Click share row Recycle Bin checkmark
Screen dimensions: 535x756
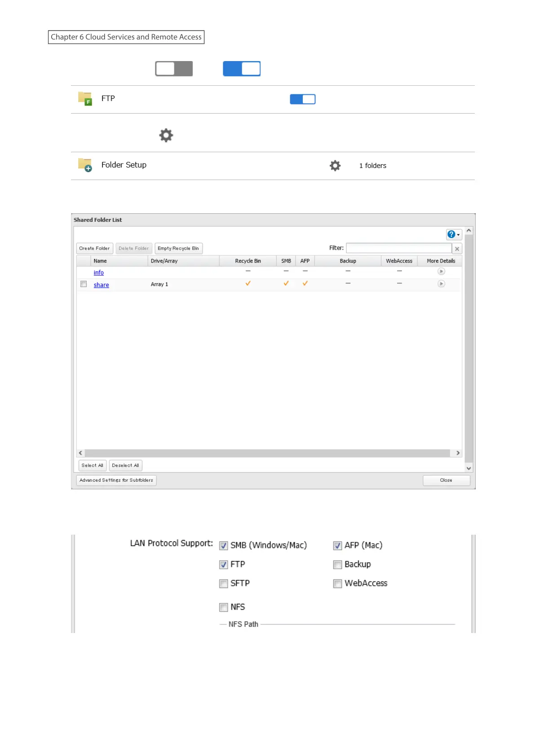point(248,283)
